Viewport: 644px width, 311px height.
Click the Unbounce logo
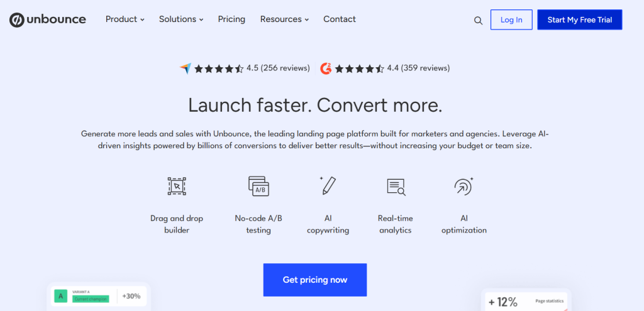tap(48, 19)
